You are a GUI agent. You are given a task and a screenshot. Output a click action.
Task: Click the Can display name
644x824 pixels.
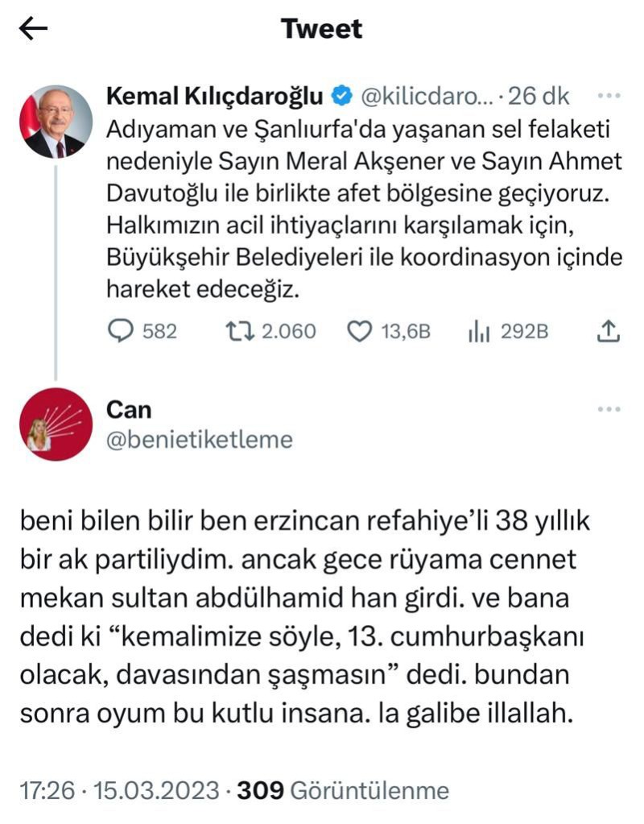pos(129,410)
